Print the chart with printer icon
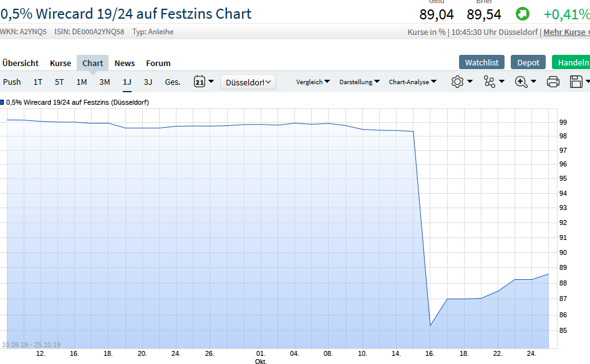 [x=553, y=82]
